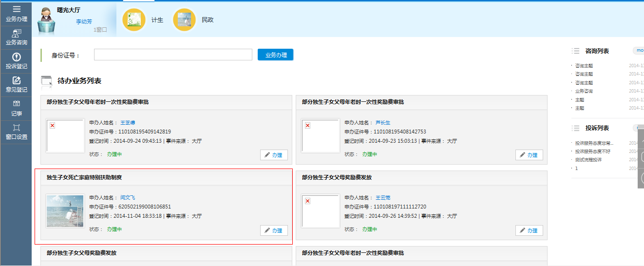This screenshot has height=266, width=644.
Task: Click the 身份证号 input field
Action: (173, 55)
